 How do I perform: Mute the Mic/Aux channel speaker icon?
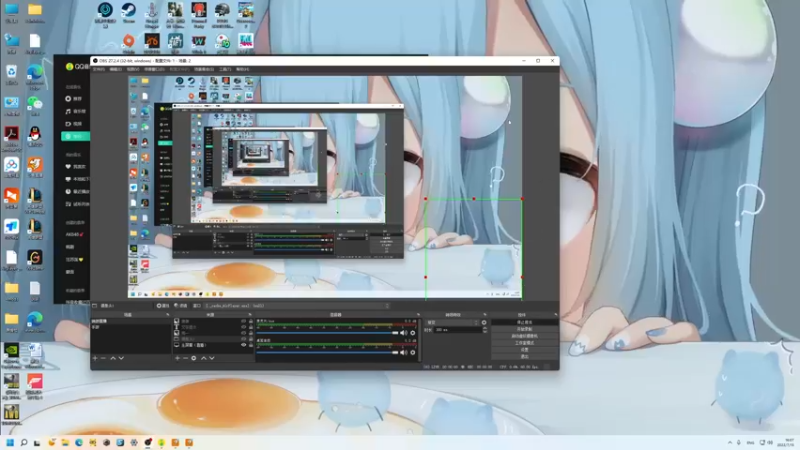[x=404, y=333]
